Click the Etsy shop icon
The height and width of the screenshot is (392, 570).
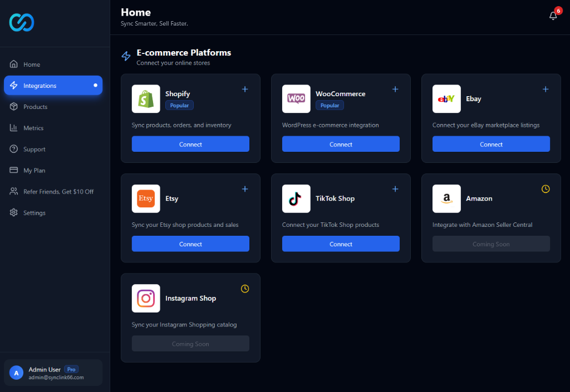pos(145,199)
